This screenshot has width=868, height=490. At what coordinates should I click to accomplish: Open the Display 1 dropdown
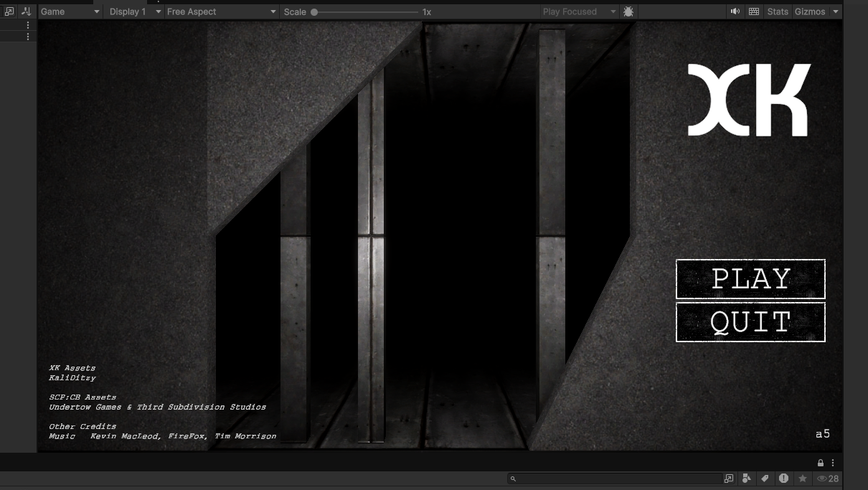(x=135, y=11)
